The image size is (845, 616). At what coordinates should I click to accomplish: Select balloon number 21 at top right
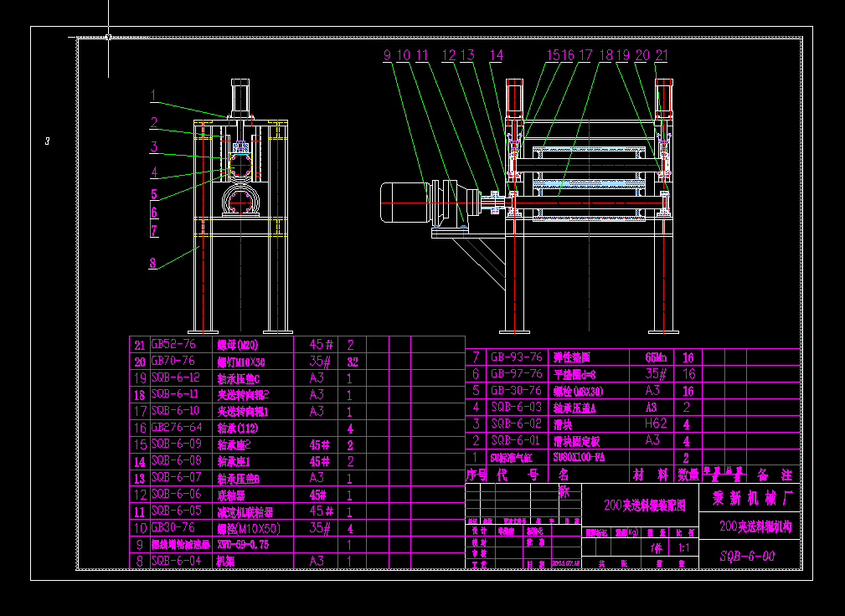[662, 55]
